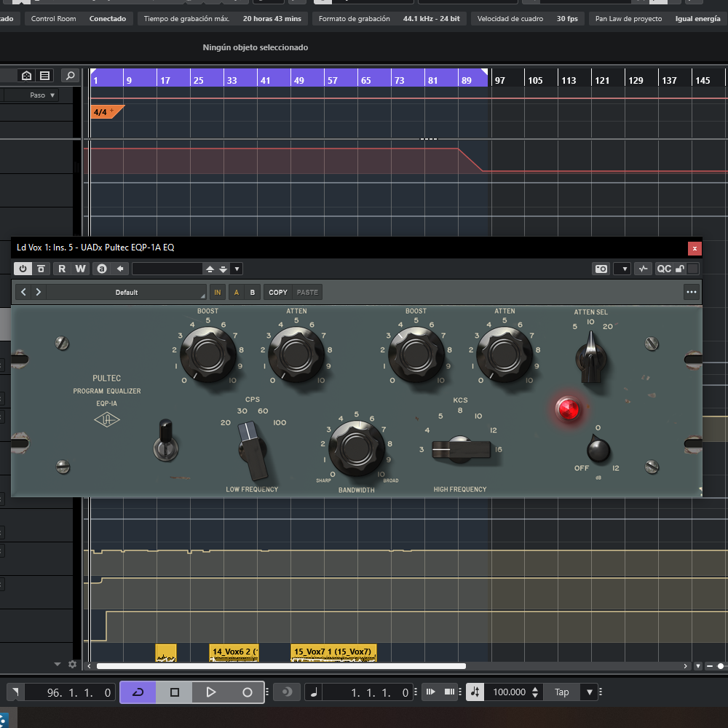Load the previous preset with up arrow

pos(210,269)
